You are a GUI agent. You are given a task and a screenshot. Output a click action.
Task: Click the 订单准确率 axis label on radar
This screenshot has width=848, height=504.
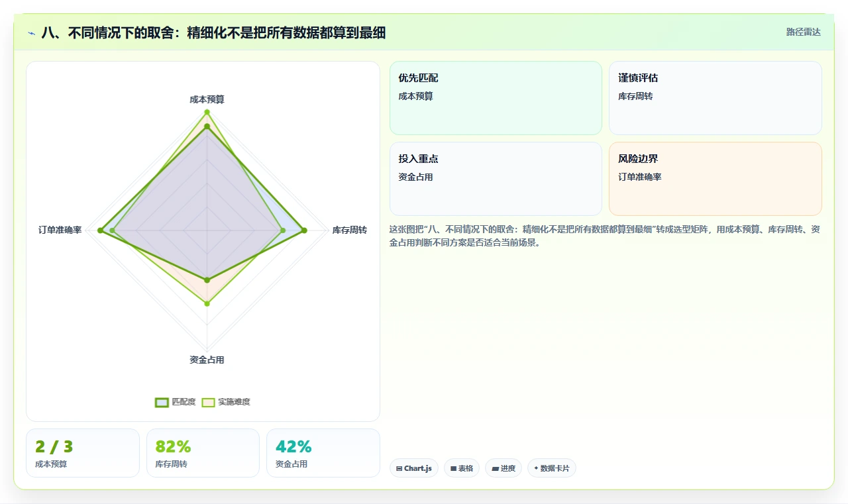point(60,230)
